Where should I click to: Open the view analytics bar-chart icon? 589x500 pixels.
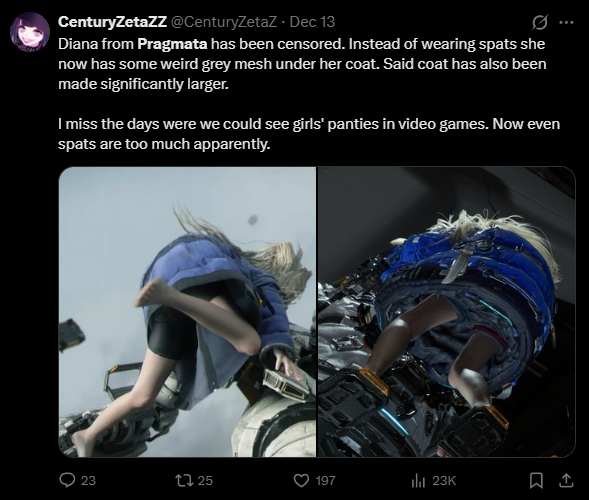tap(418, 480)
